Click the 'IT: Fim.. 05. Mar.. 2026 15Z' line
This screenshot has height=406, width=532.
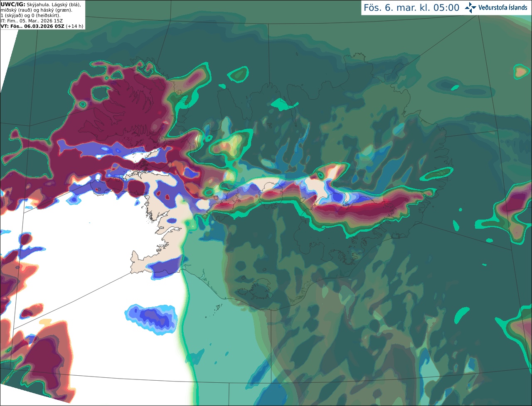pos(32,21)
